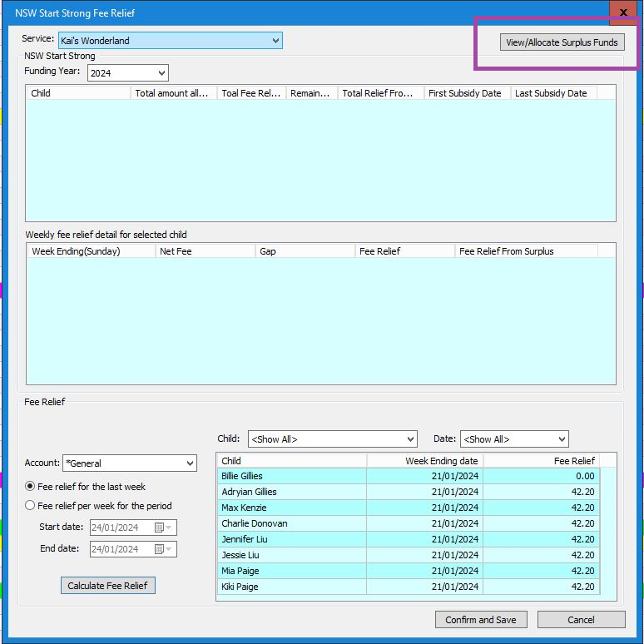644x644 pixels.
Task: Select Fee relief for the last week
Action: 31,487
